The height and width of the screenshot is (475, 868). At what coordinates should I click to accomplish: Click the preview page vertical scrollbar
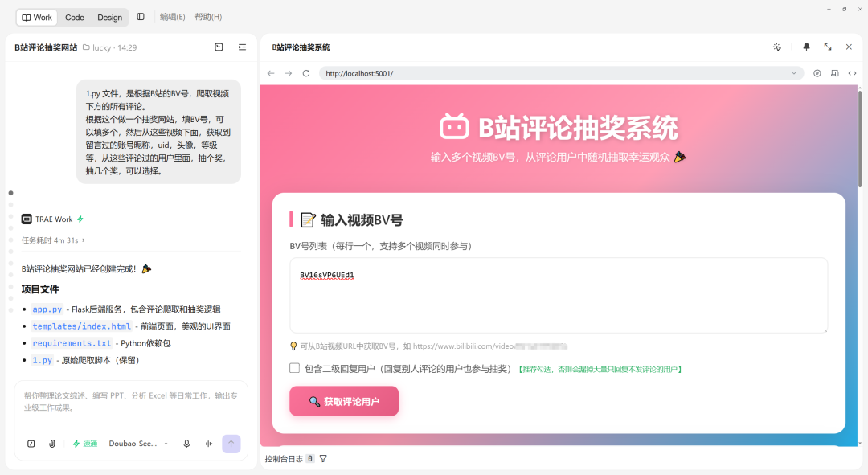859,138
